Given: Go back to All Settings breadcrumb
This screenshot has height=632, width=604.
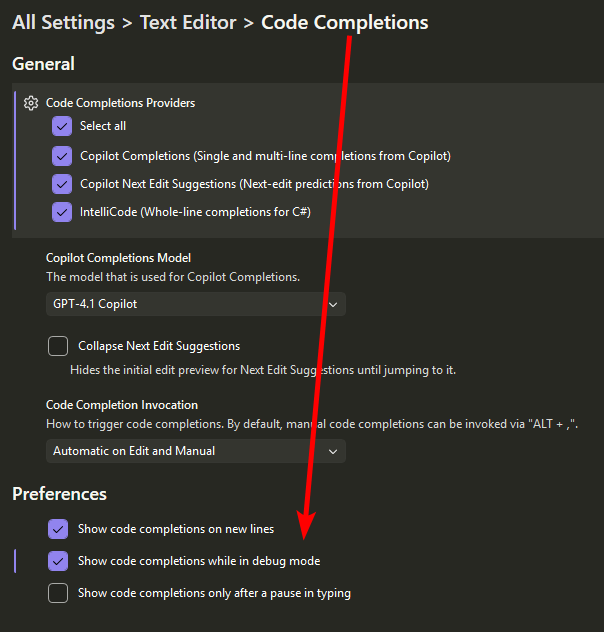Looking at the screenshot, I should 63,22.
